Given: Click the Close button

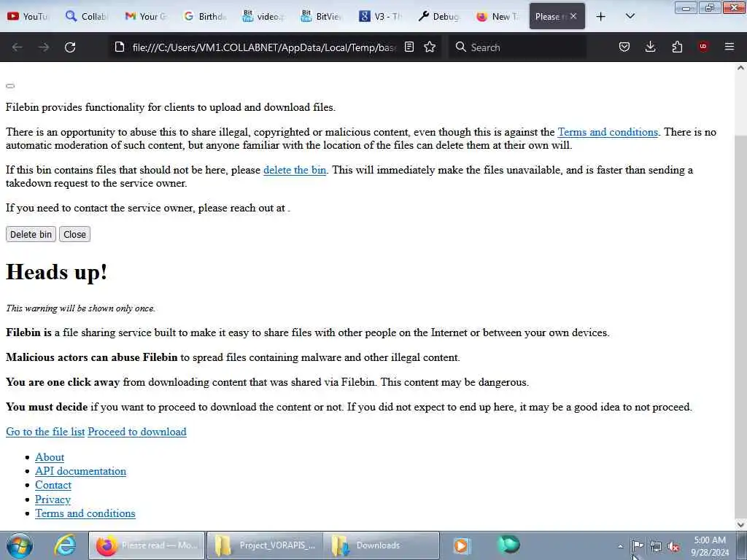Looking at the screenshot, I should [x=75, y=234].
